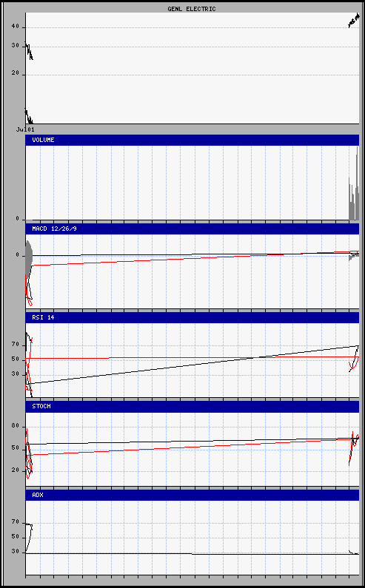This screenshot has width=365, height=588.
Task: Click price axis label 40
Action: [x=15, y=27]
